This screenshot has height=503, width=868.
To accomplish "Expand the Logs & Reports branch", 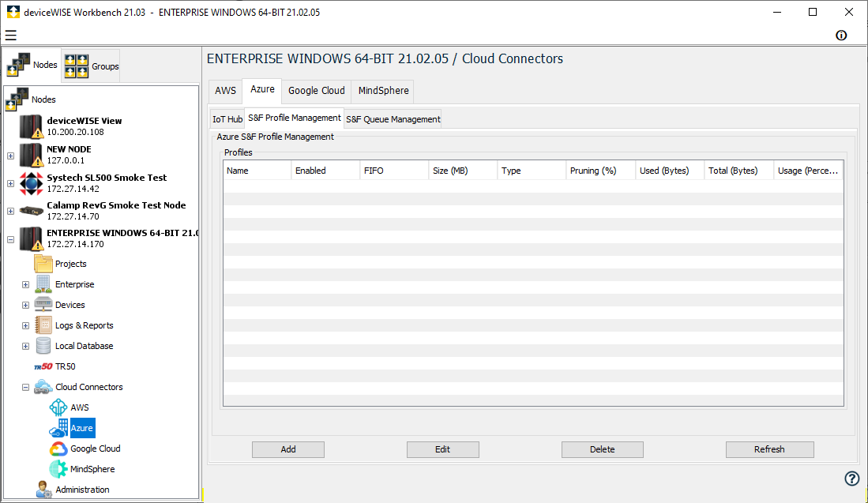I will coord(25,325).
